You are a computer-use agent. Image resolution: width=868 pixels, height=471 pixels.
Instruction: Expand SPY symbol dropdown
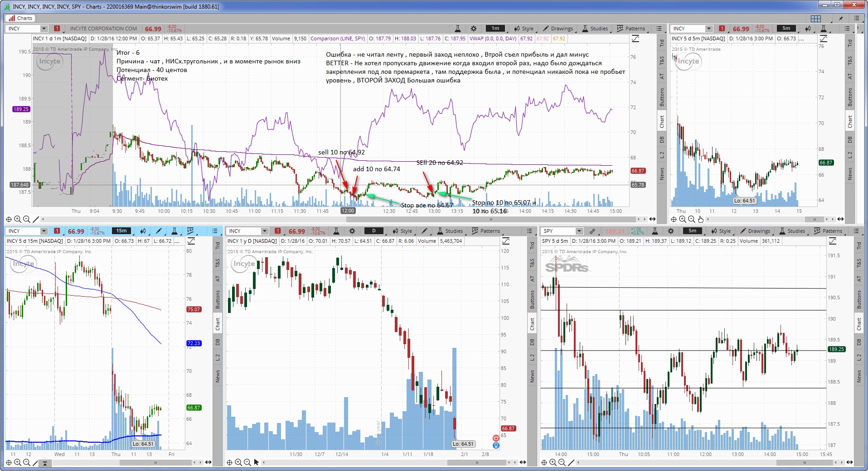click(x=579, y=231)
